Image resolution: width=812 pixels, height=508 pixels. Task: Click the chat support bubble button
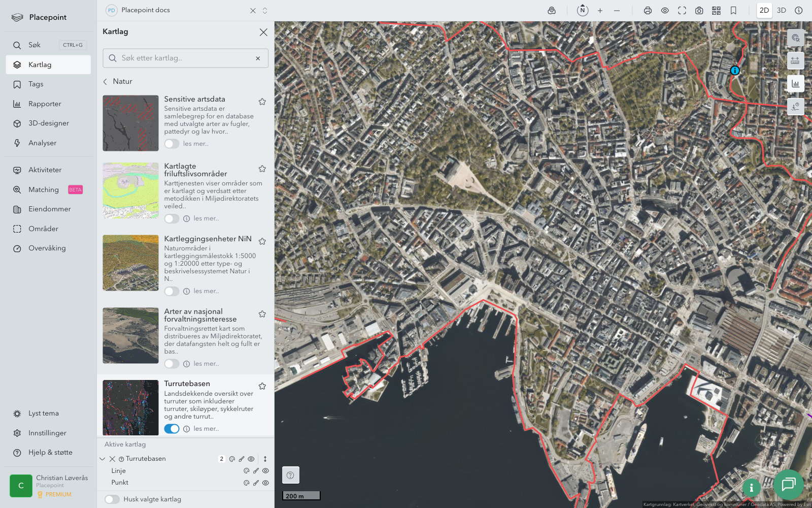click(788, 485)
